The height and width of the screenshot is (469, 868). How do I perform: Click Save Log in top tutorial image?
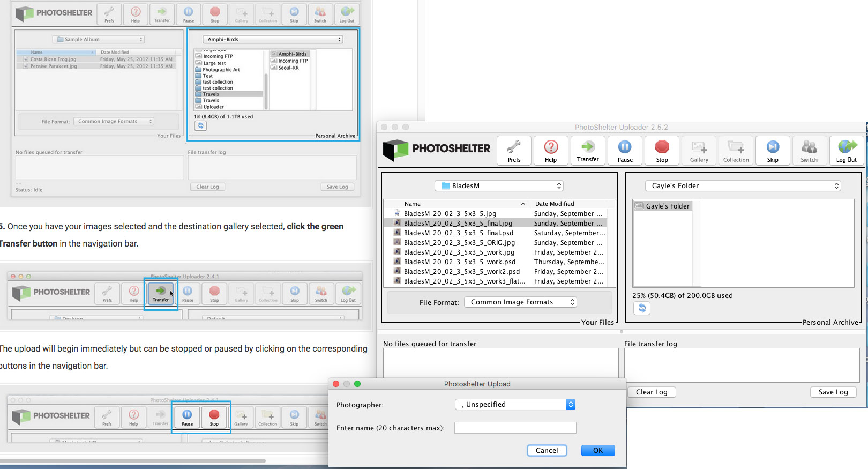[x=338, y=187]
